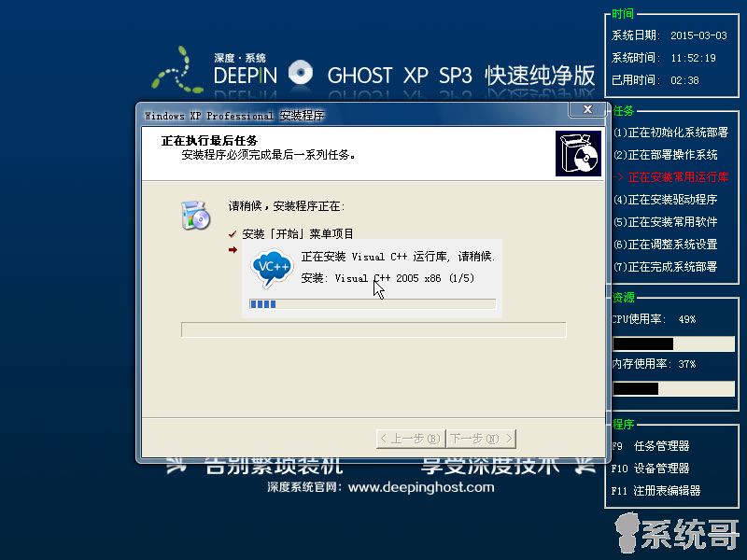This screenshot has width=747, height=560.
Task: Open F10 设备管理器 device manager
Action: tap(650, 469)
